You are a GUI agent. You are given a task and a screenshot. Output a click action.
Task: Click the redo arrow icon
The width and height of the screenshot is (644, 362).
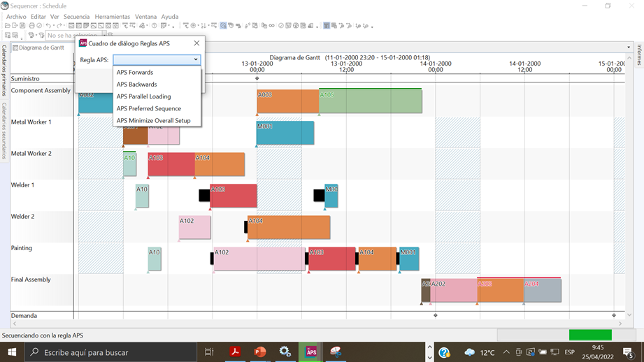[x=59, y=25]
